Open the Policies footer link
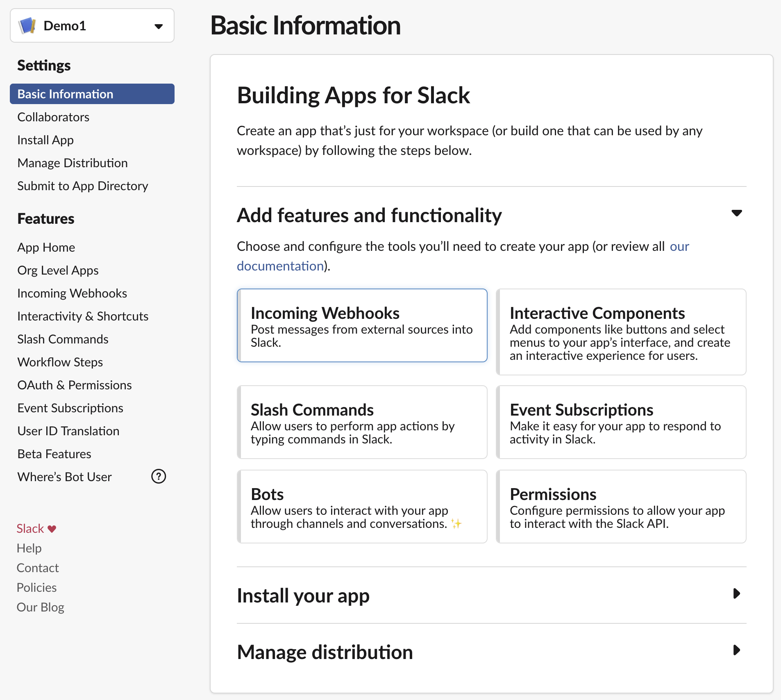This screenshot has width=781, height=700. [x=36, y=588]
